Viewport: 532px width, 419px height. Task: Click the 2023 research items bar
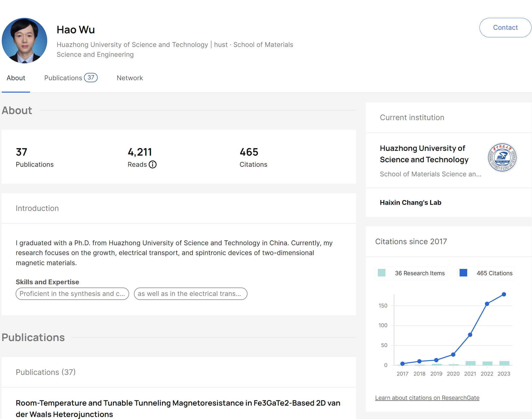[504, 363]
